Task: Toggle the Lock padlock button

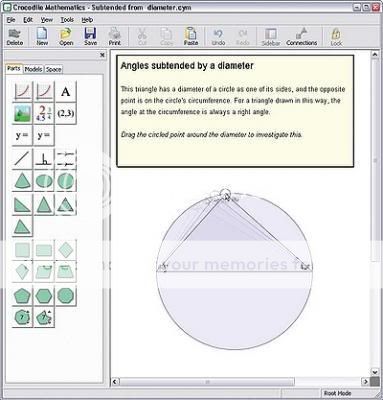Action: (336, 37)
